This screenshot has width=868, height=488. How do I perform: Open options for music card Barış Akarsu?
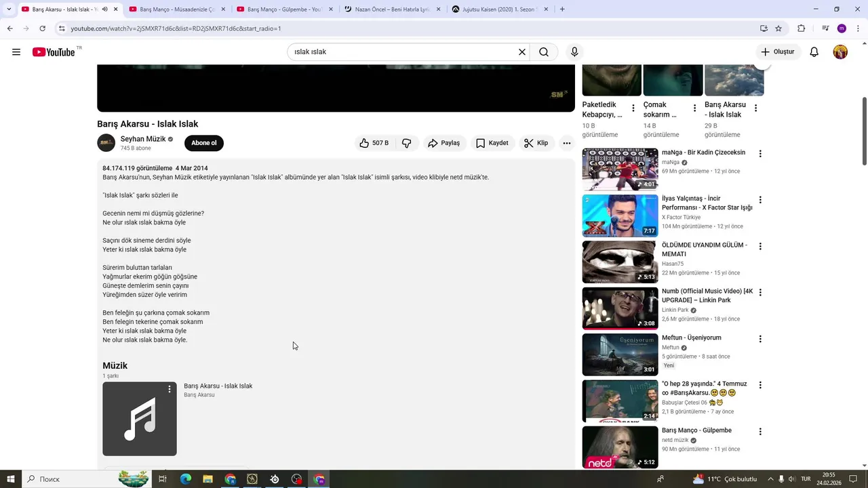(x=170, y=389)
